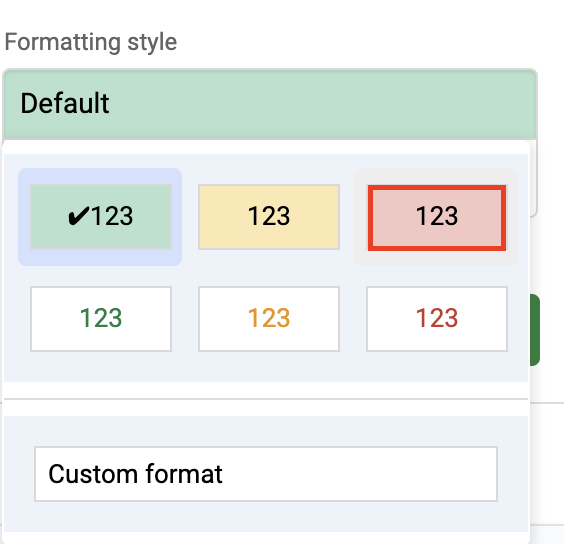Click the divider line above Custom format
The image size is (564, 544).
click(x=266, y=399)
